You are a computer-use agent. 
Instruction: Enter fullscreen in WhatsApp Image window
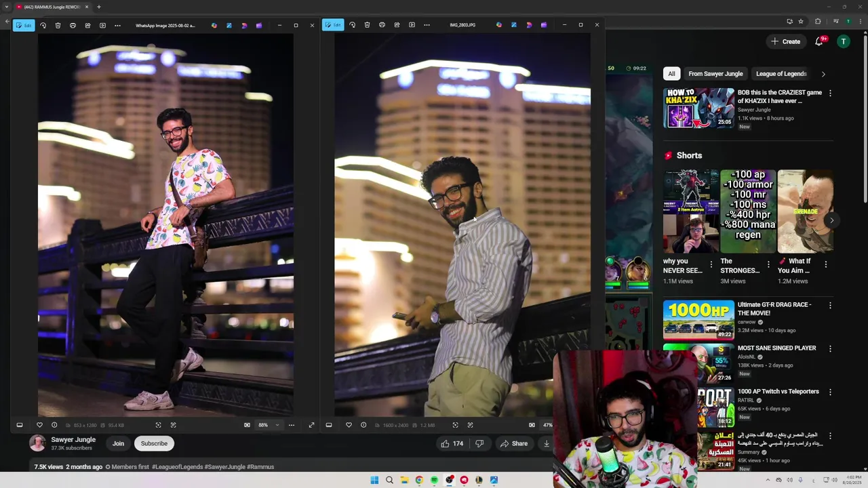(311, 425)
